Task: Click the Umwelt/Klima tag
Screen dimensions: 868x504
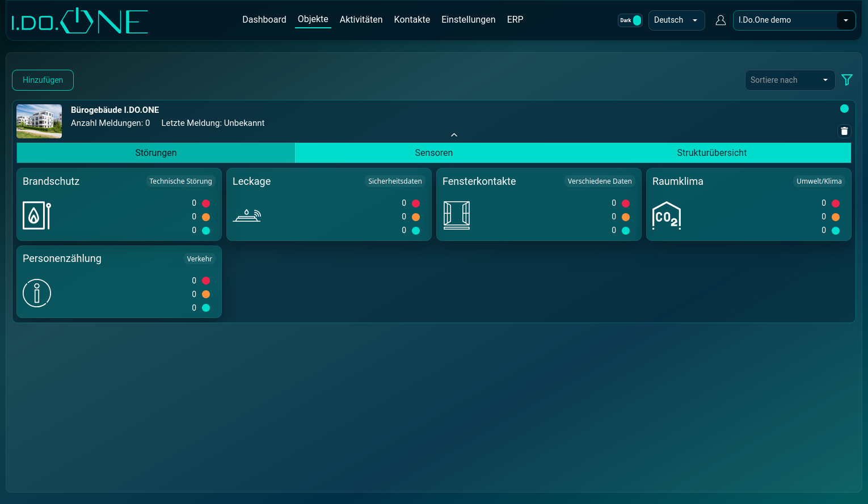Action: click(x=819, y=181)
